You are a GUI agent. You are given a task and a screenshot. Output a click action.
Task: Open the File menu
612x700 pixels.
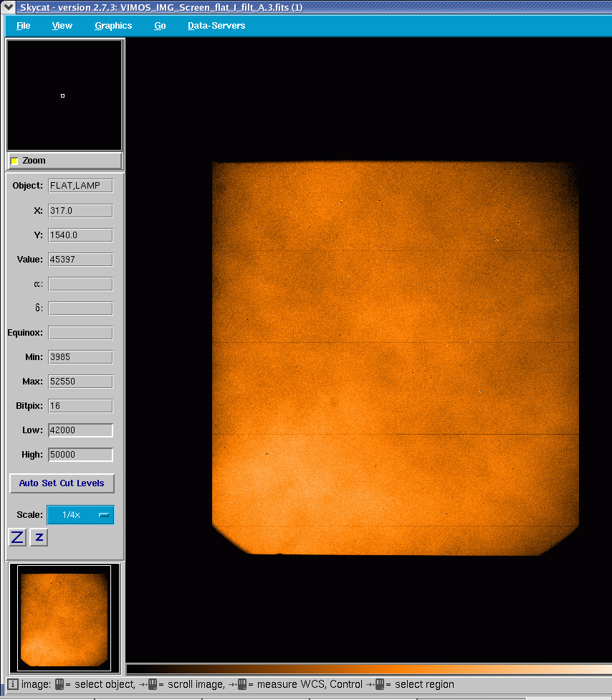(23, 26)
